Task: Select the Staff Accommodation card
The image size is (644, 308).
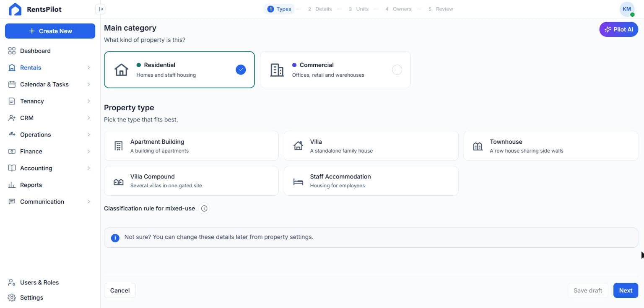Action: [x=371, y=181]
